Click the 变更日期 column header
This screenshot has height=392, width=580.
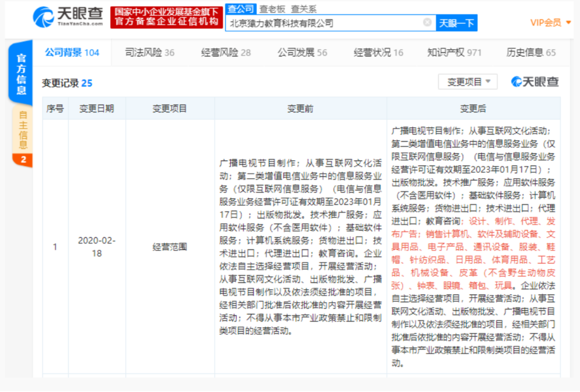click(x=96, y=108)
